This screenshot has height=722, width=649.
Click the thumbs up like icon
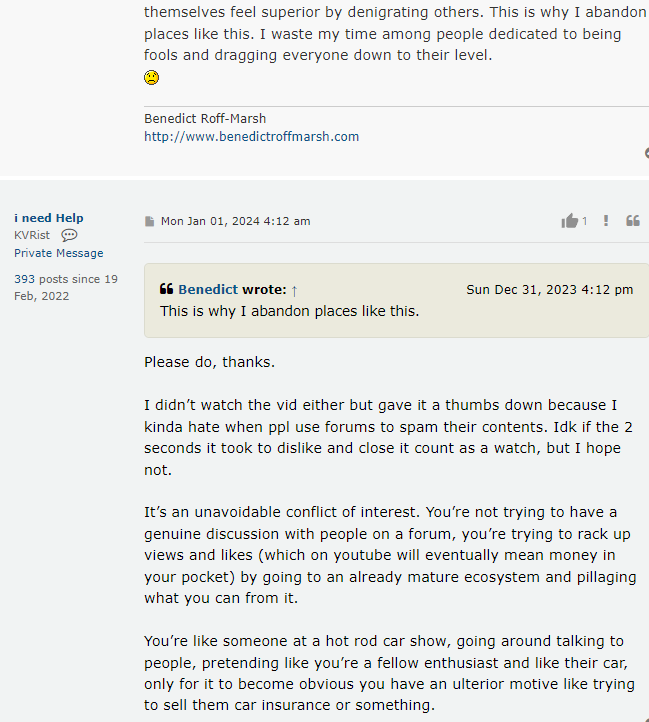(x=569, y=221)
